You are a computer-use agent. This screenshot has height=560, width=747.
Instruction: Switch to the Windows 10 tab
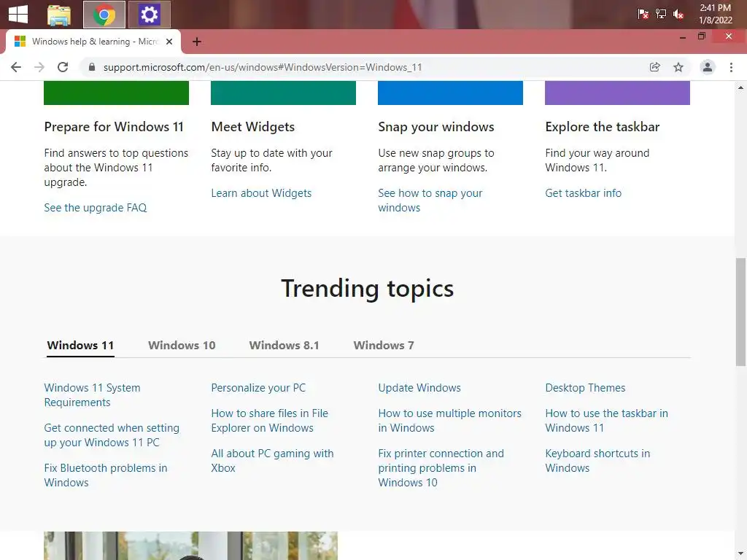[x=182, y=345]
